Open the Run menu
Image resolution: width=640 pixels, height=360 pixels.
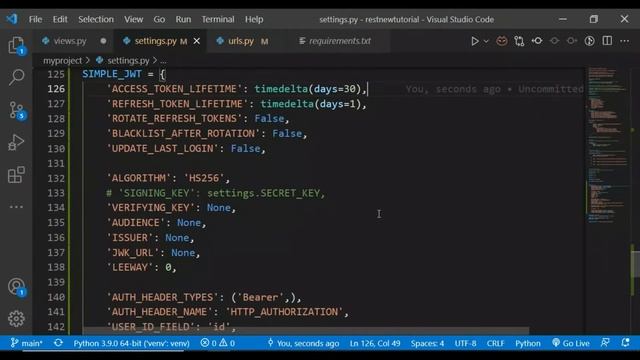[183, 19]
